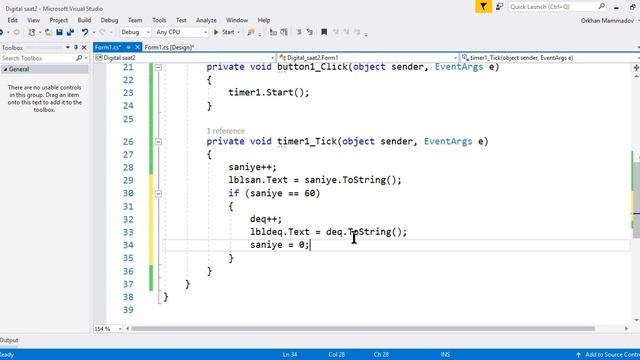Toggle a bookmark with the bookmark icon
The height and width of the screenshot is (360, 640).
point(324,32)
